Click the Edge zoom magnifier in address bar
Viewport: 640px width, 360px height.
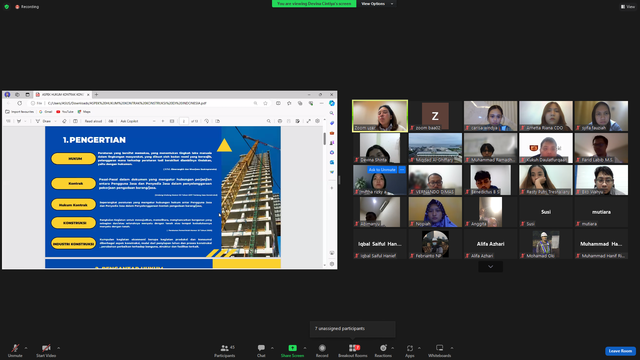256,103
